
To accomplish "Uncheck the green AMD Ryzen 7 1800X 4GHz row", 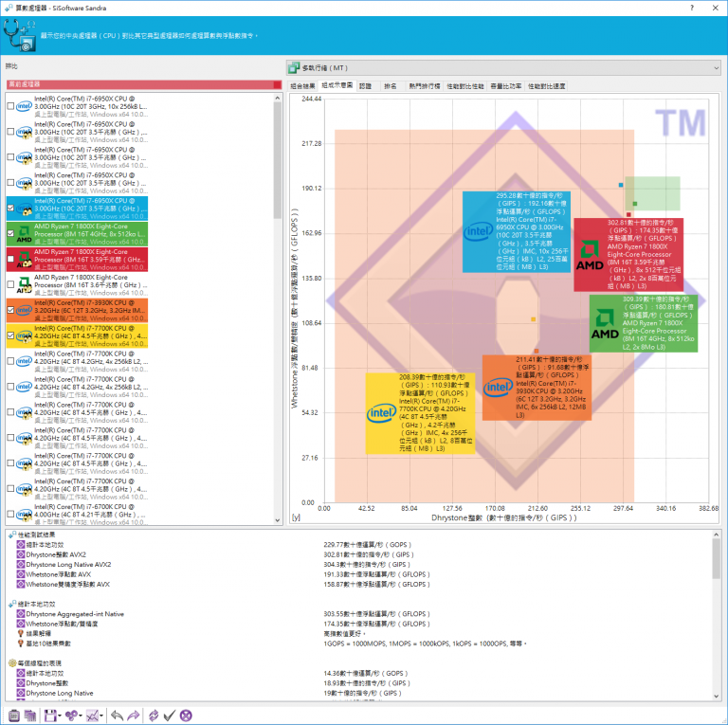I will point(10,233).
